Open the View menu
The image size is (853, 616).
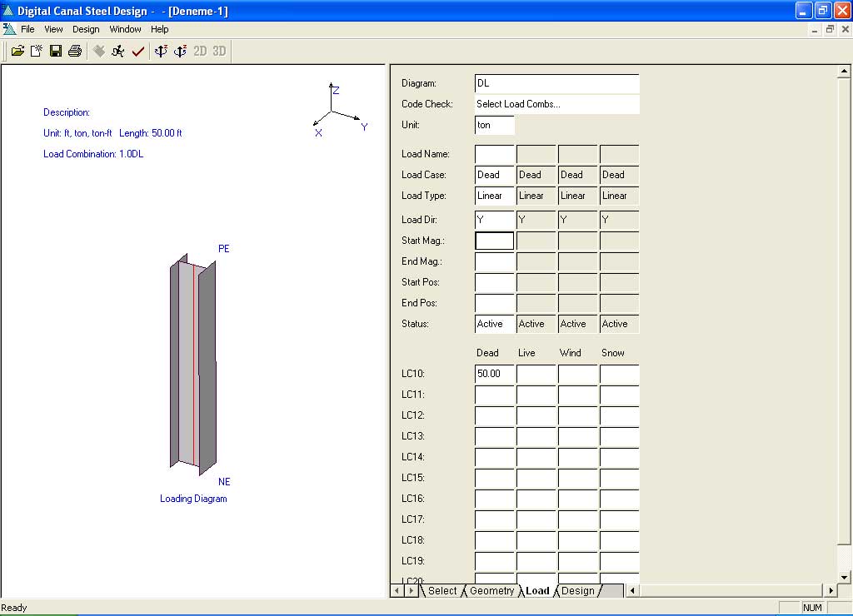pyautogui.click(x=53, y=29)
